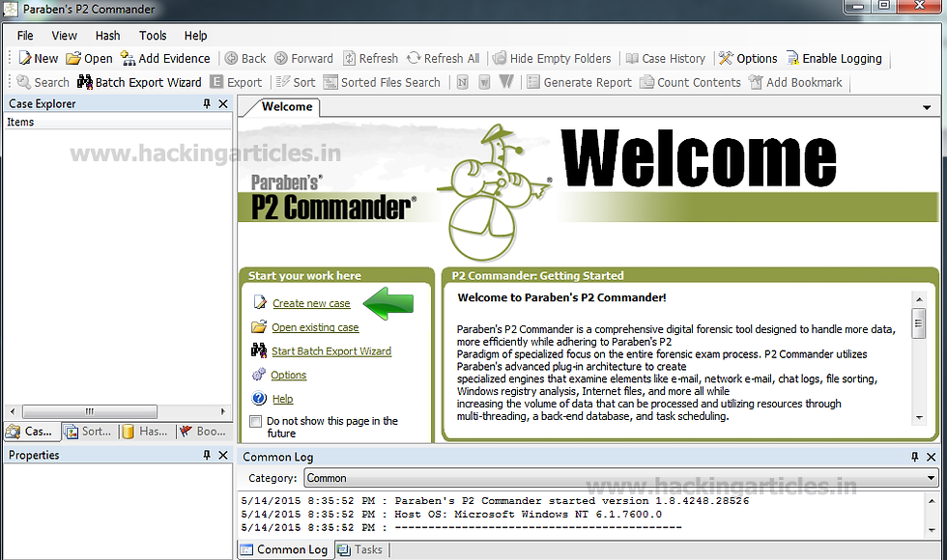Image resolution: width=947 pixels, height=560 pixels.
Task: Close the Common Log panel
Action: click(931, 457)
